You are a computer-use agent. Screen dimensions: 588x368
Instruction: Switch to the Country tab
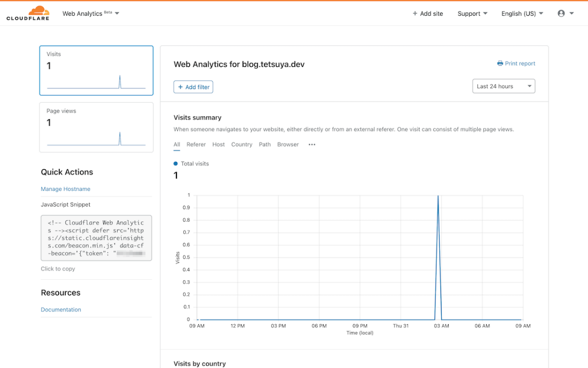click(242, 145)
